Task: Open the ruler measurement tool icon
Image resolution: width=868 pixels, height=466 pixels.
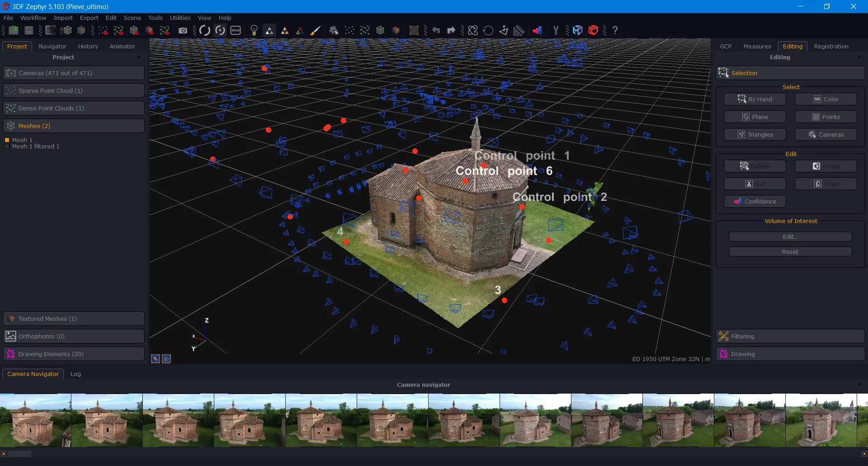Action: [519, 30]
